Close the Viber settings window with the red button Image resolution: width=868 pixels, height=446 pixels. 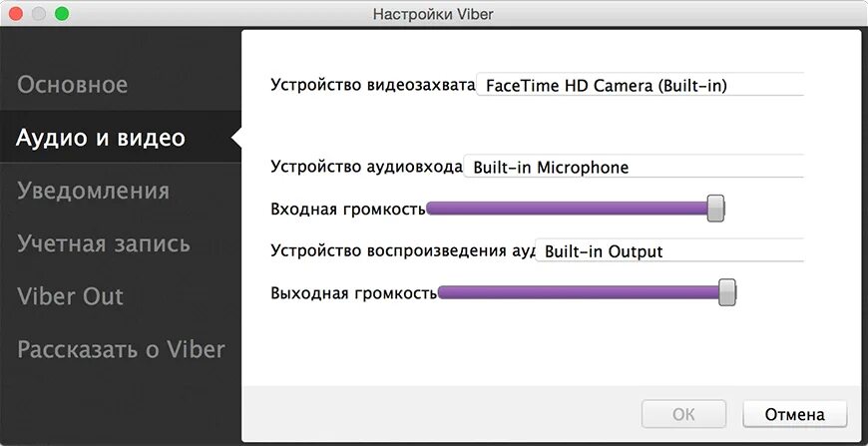pos(16,13)
